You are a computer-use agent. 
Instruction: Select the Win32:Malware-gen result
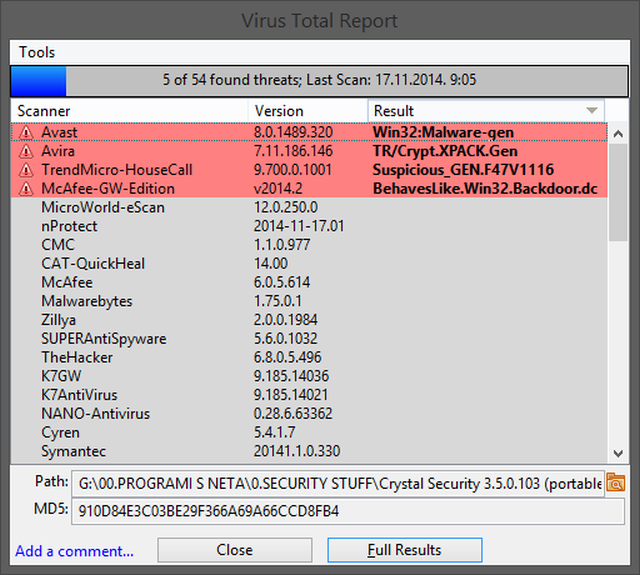[443, 133]
